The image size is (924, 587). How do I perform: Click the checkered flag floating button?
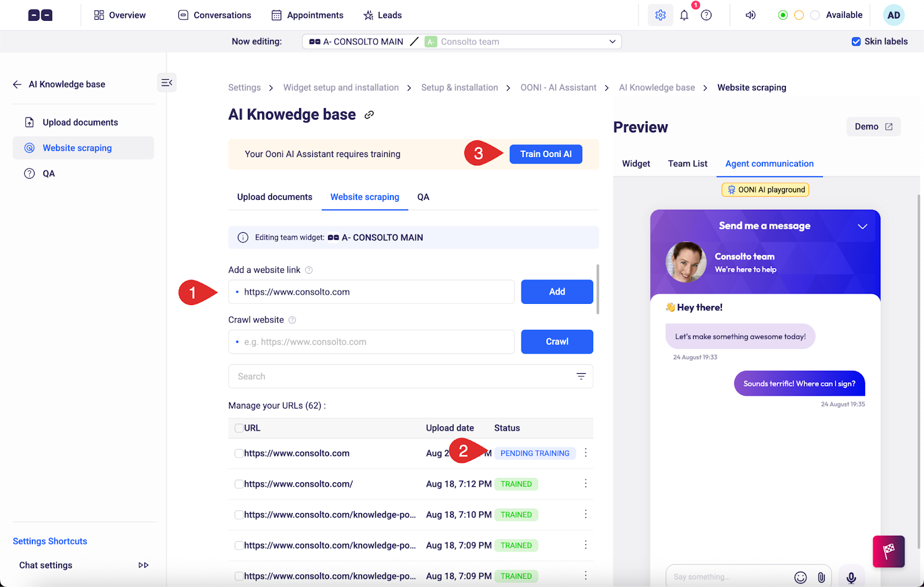click(x=889, y=551)
